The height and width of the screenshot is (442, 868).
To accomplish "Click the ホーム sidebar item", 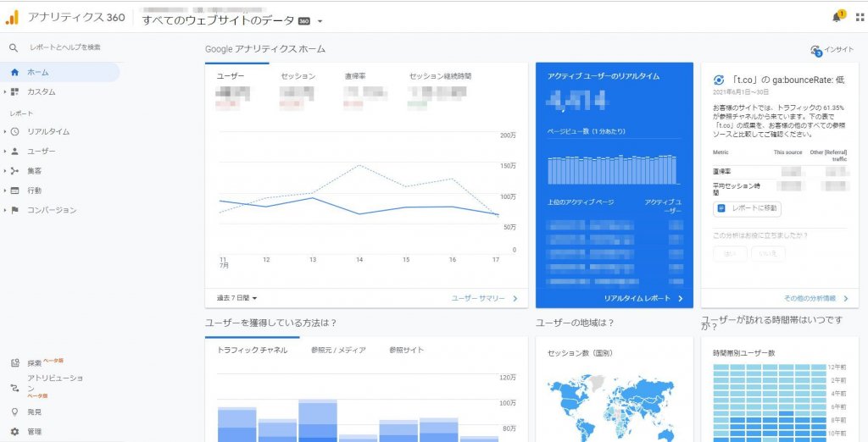I will pos(60,72).
